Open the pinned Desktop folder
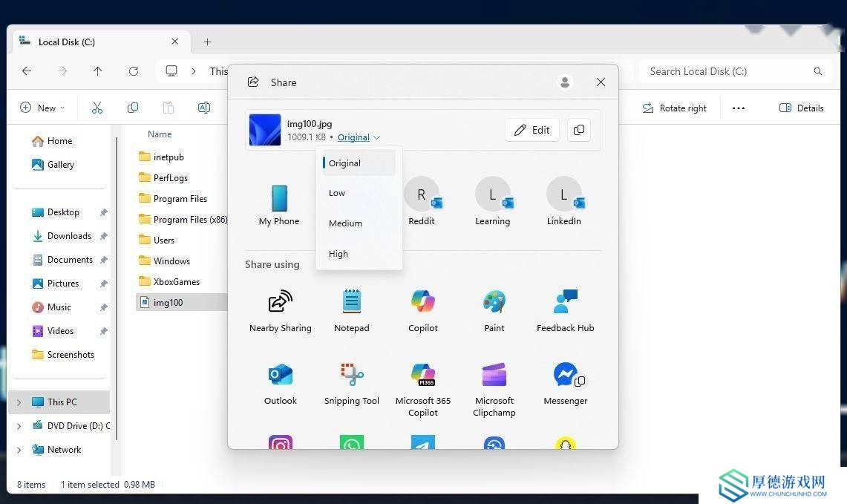This screenshot has height=504, width=847. [56, 212]
